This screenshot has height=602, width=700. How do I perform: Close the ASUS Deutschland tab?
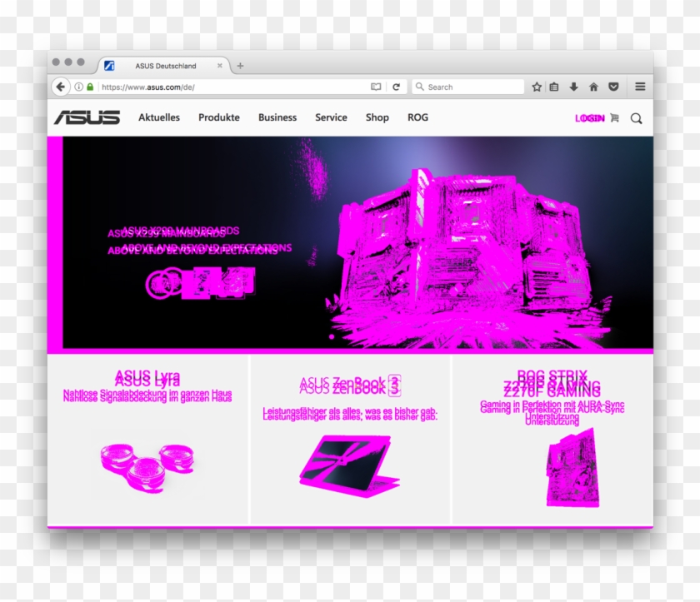220,66
